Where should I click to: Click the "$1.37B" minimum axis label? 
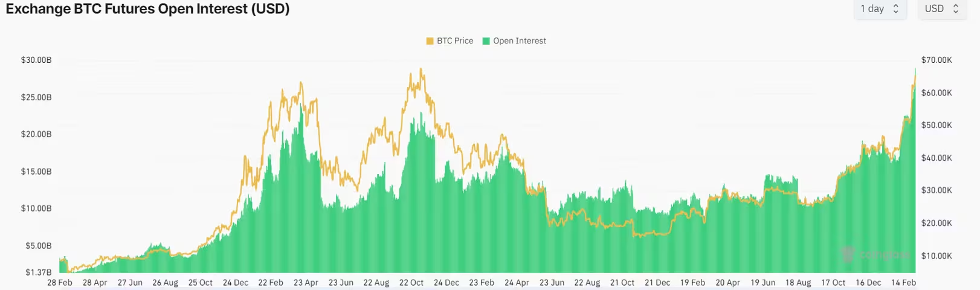pos(37,272)
